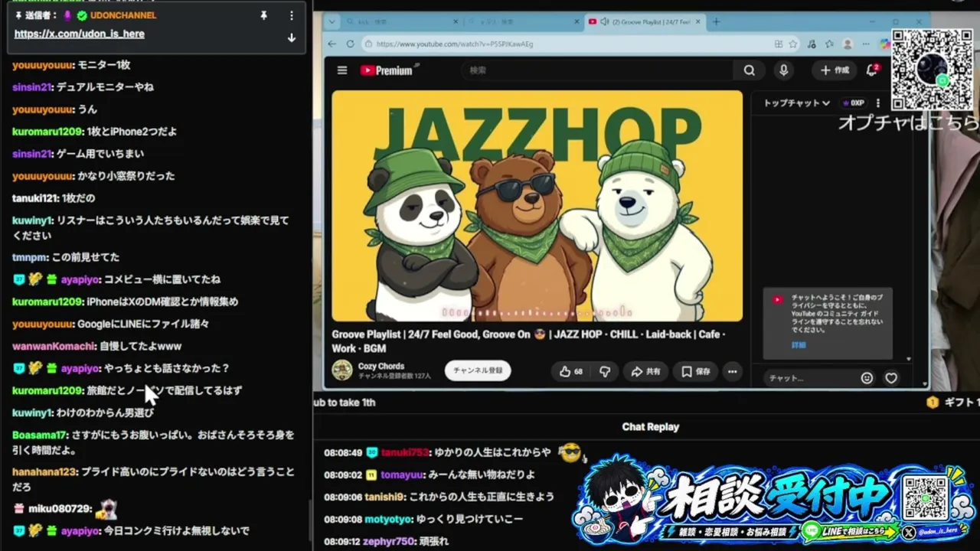Go back in the browser

pyautogui.click(x=332, y=44)
